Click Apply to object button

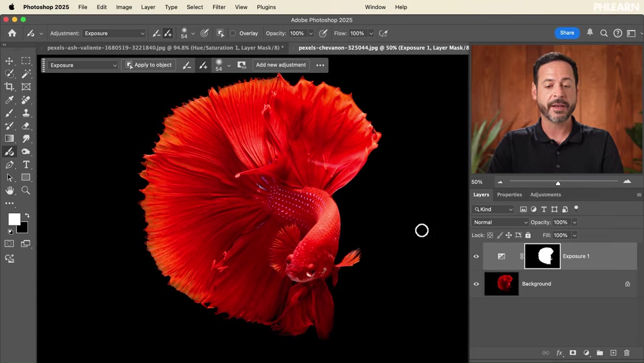click(x=149, y=65)
